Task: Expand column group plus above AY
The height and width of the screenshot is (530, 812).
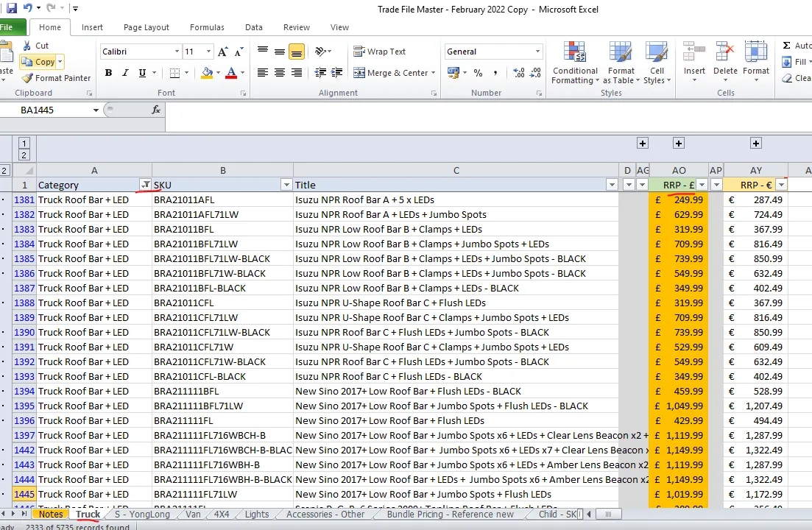Action: (755, 144)
